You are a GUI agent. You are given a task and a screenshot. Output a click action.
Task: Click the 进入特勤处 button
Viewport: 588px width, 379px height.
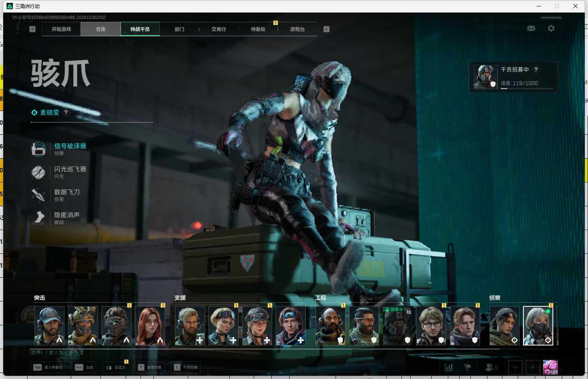point(48,367)
